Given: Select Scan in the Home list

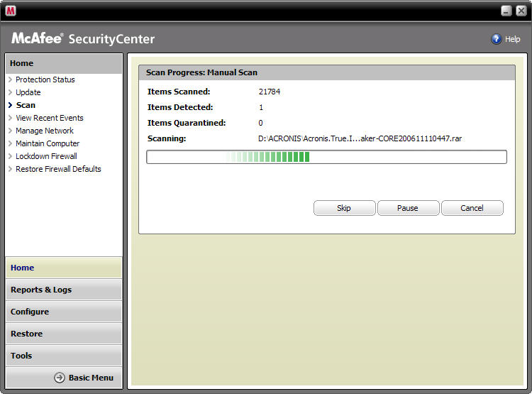Looking at the screenshot, I should [x=26, y=105].
